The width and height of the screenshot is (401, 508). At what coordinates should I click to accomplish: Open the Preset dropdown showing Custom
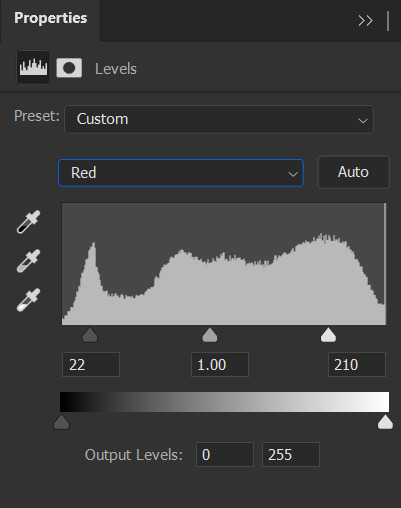pos(219,119)
